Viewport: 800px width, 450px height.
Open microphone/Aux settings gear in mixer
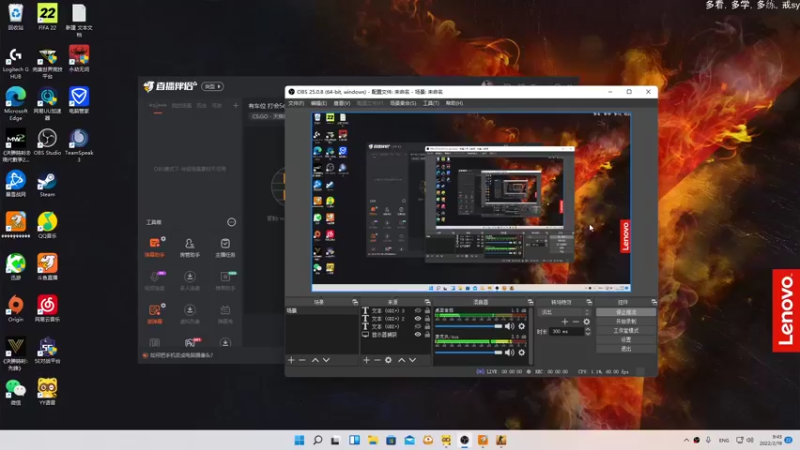[x=521, y=353]
